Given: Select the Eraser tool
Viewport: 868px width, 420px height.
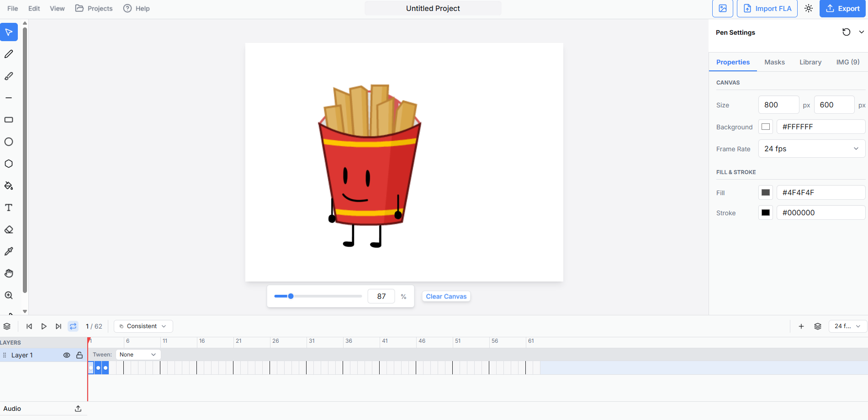Looking at the screenshot, I should point(9,229).
